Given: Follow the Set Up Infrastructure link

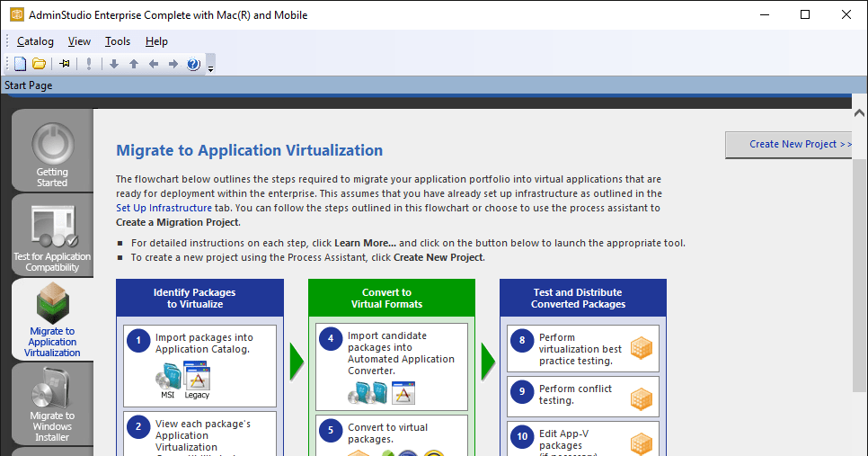Looking at the screenshot, I should click(164, 208).
